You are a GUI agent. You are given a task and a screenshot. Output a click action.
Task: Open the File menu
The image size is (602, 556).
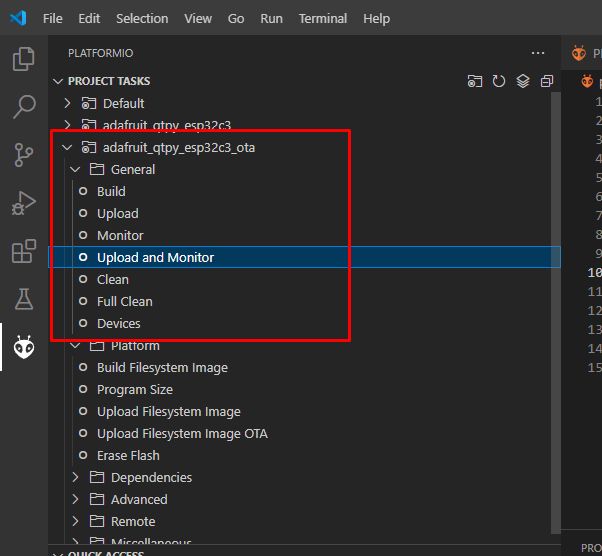[x=53, y=18]
